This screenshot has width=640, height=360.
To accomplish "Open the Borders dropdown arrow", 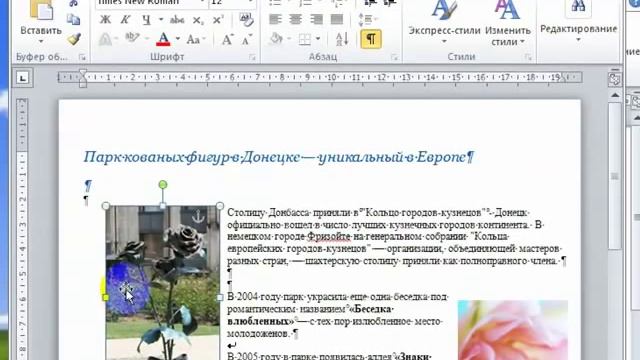I will [318, 39].
